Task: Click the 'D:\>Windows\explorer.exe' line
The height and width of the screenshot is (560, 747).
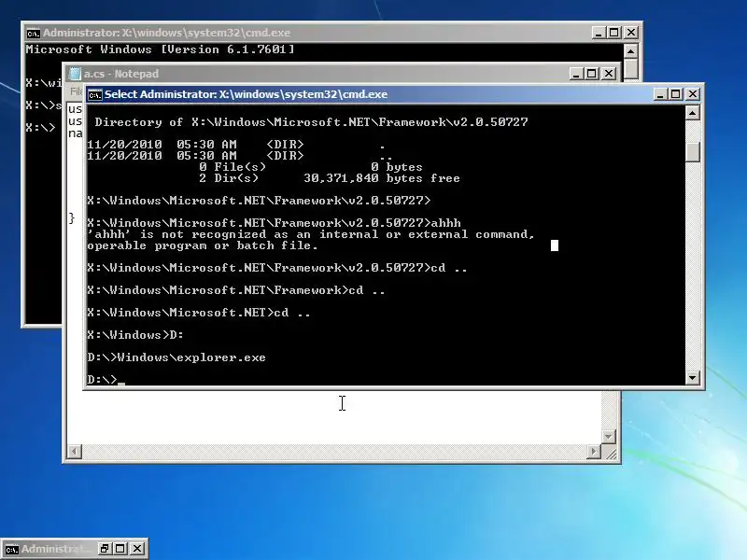Action: point(176,357)
